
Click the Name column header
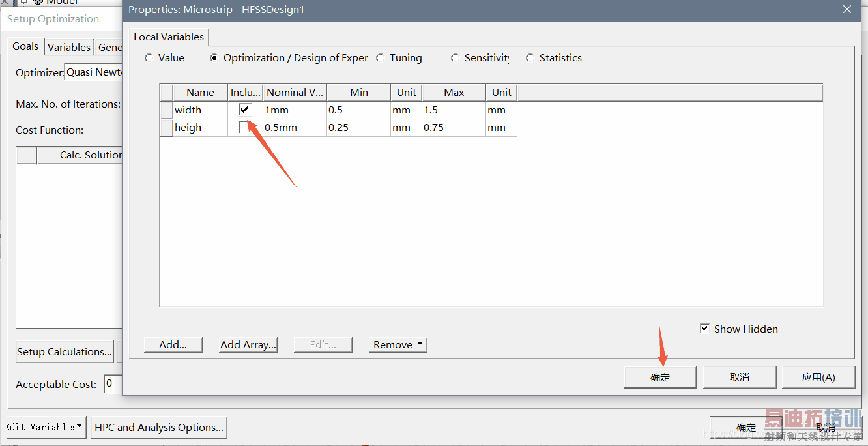200,93
